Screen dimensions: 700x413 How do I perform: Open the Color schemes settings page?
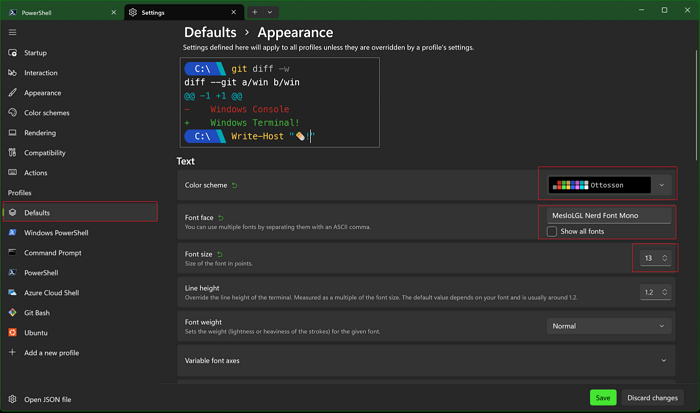point(80,113)
